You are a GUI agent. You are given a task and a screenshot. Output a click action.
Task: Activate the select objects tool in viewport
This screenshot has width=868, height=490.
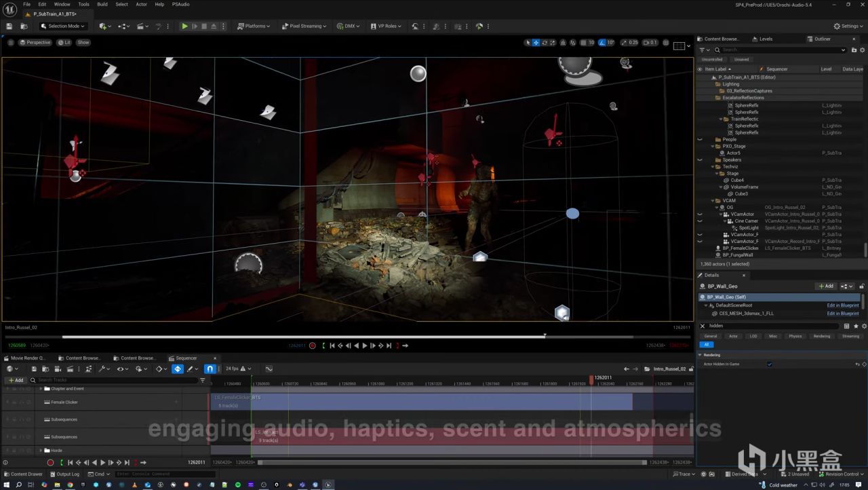pyautogui.click(x=528, y=42)
